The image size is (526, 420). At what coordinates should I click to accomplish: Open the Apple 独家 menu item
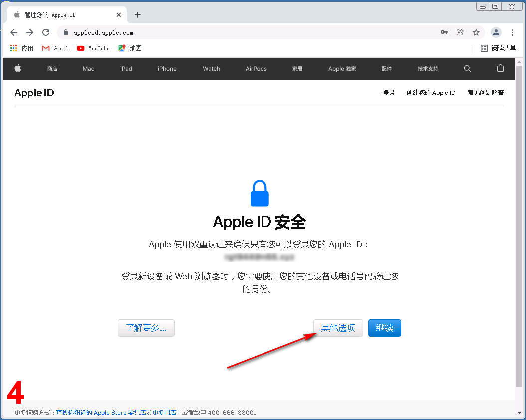click(342, 69)
